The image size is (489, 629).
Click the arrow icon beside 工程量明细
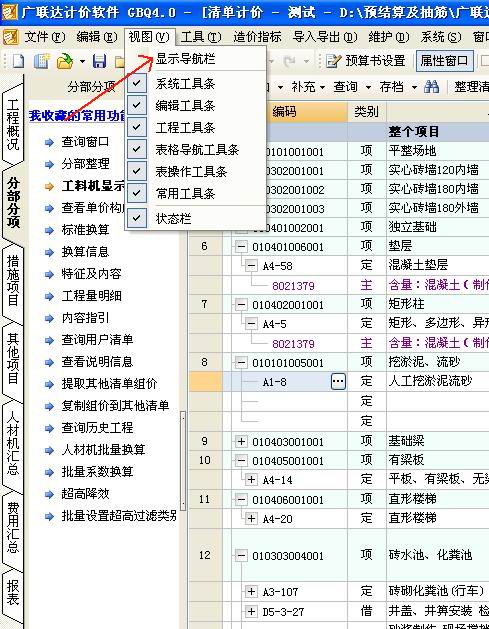[49, 296]
